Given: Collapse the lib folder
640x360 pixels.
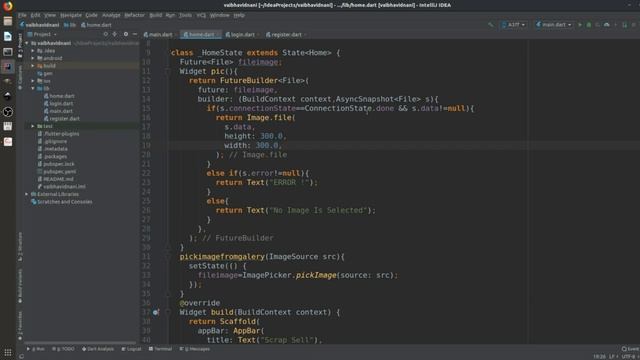Looking at the screenshot, I should point(33,88).
